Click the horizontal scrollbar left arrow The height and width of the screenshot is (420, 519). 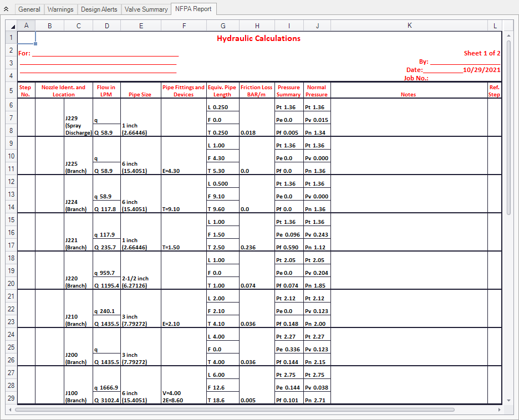(11, 410)
